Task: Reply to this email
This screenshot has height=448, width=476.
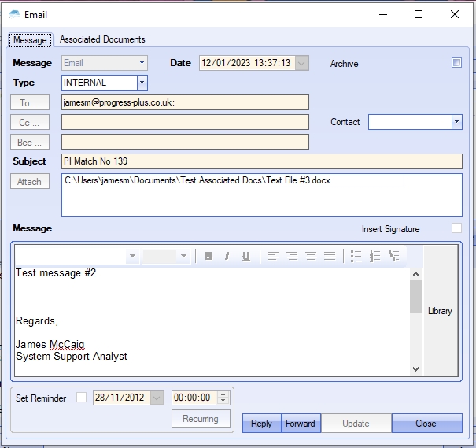Action: [262, 423]
